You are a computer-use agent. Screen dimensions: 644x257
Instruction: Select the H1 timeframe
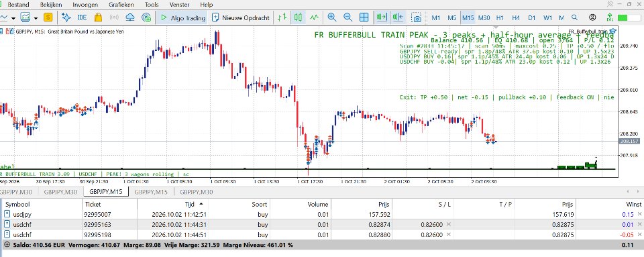pyautogui.click(x=500, y=17)
